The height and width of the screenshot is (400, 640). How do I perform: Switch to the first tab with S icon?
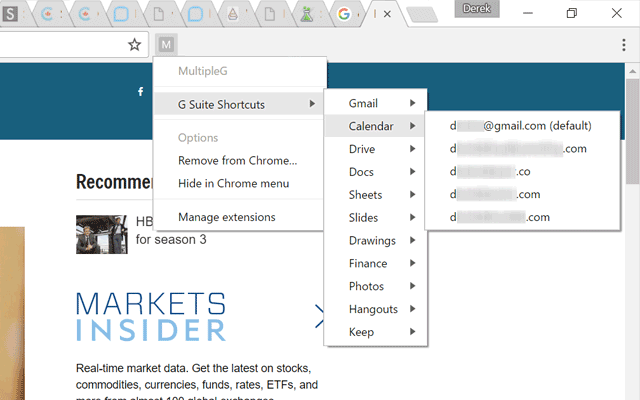click(x=10, y=14)
